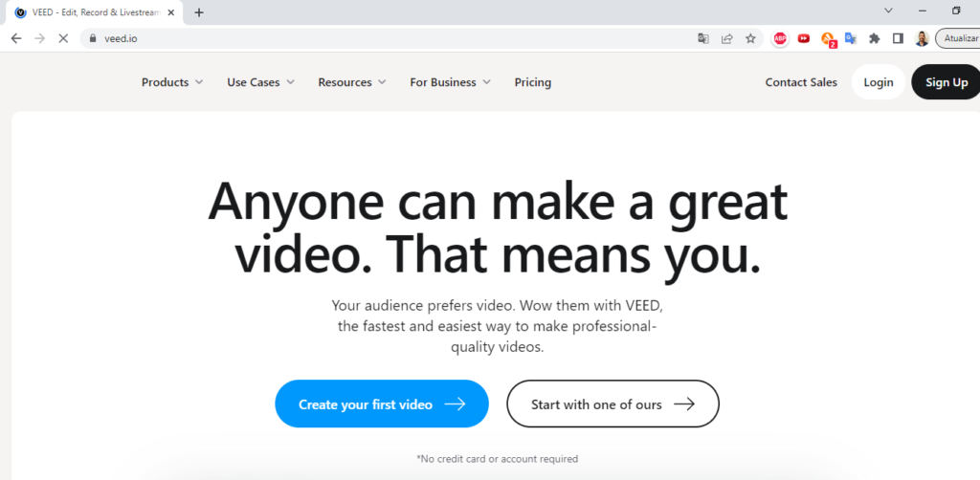Image resolution: width=980 pixels, height=480 pixels.
Task: Stop the page loading with X button
Action: coord(63,38)
